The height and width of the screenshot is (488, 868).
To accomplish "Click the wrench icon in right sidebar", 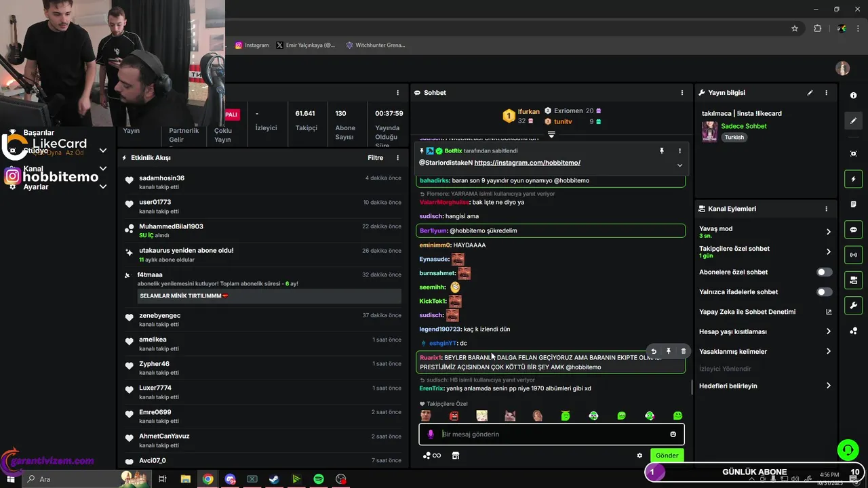I will click(853, 305).
